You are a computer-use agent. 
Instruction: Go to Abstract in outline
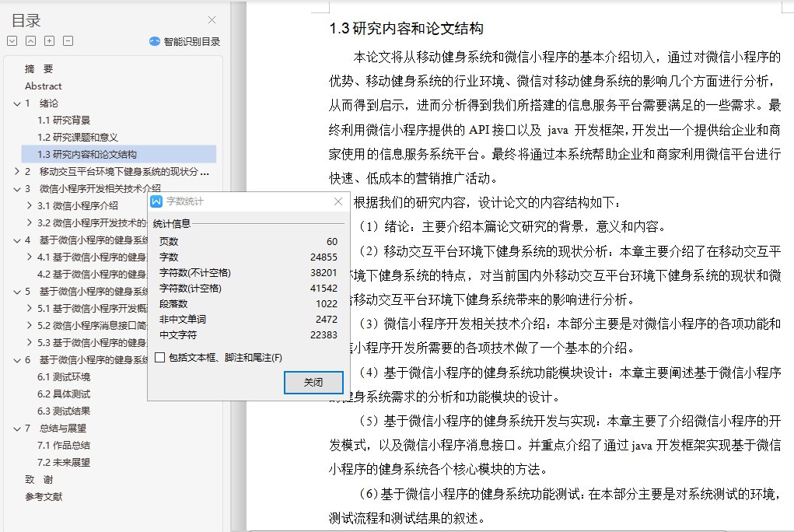click(x=44, y=86)
